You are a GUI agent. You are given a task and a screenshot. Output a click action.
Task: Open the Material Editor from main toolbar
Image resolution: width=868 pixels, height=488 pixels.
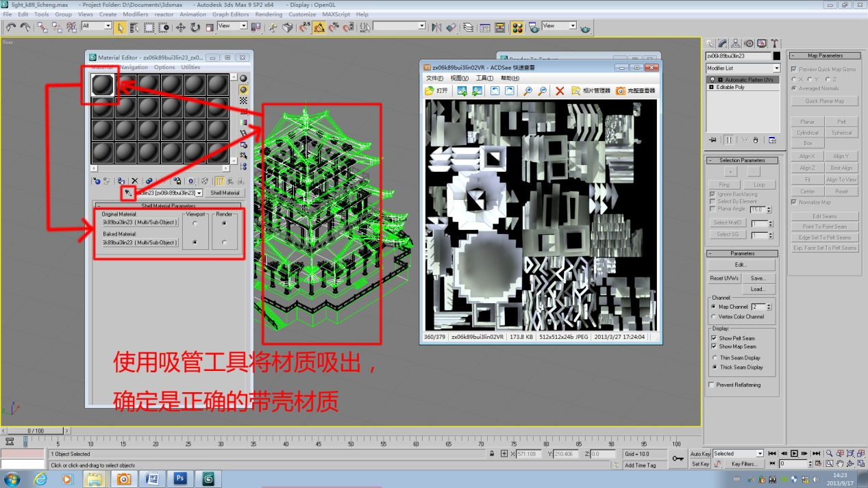tap(517, 27)
